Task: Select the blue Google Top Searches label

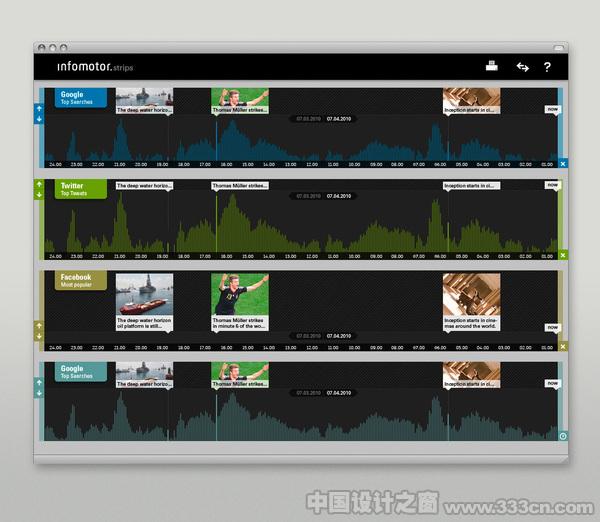Action: click(81, 98)
